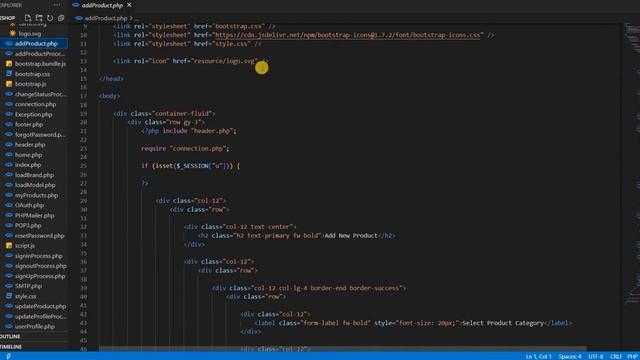Open signoutProcess.php in Explorer
The image size is (640, 360).
40,266
